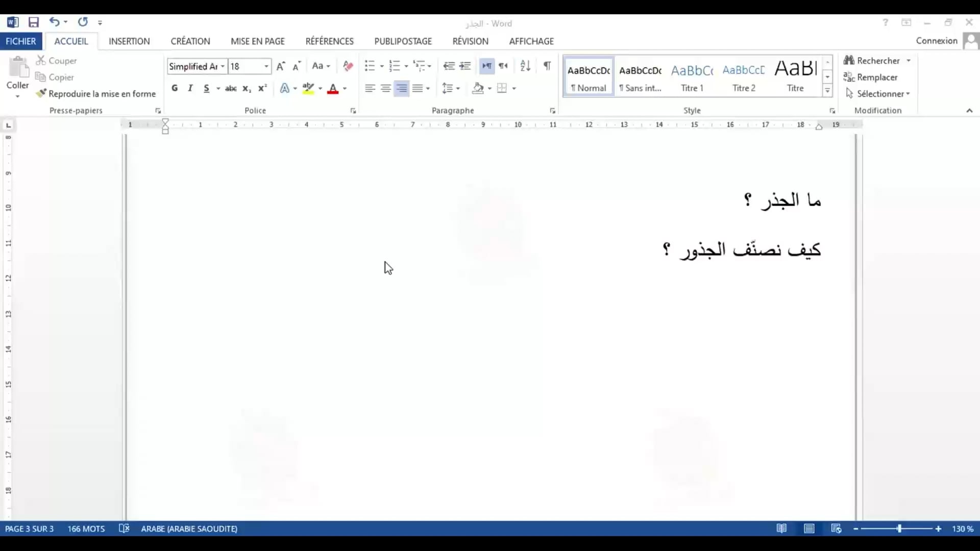Screen dimensions: 980x551
Task: Open the font size dropdown arrow
Action: coord(266,66)
